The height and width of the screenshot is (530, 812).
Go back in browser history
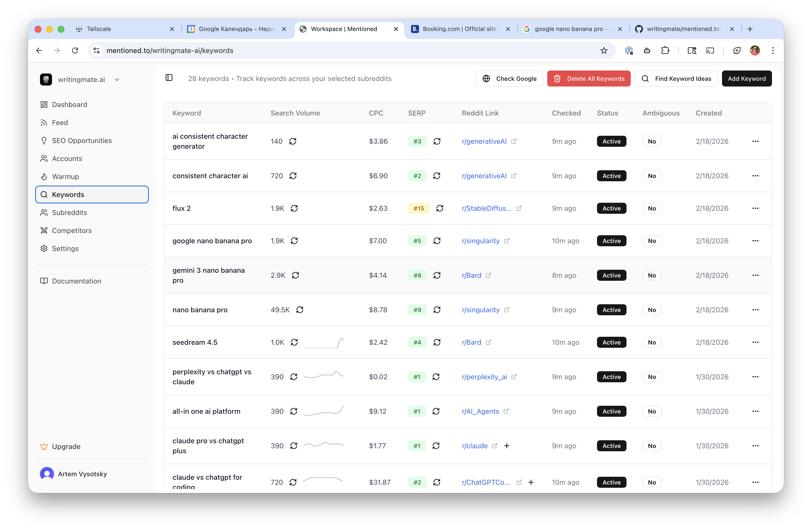pos(39,50)
